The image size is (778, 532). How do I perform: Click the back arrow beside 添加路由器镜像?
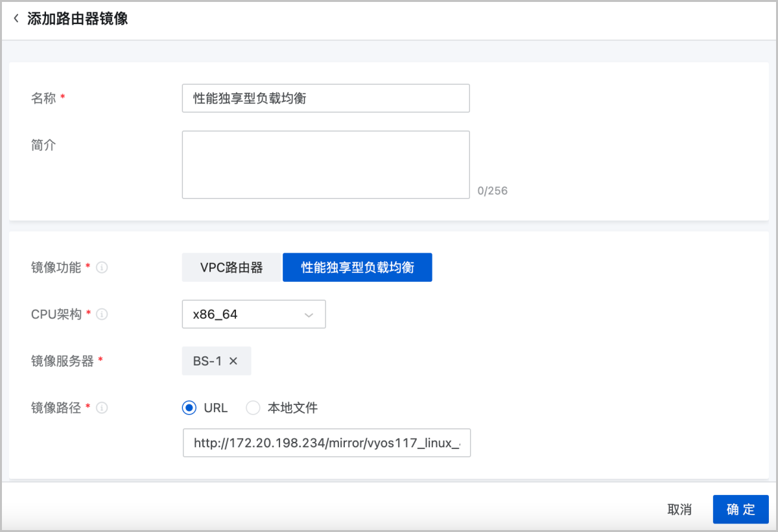[x=16, y=19]
